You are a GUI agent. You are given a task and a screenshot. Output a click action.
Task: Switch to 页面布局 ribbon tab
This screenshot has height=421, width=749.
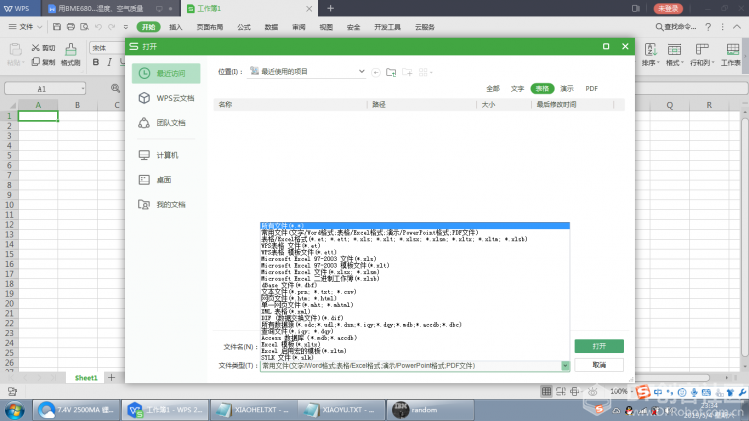tap(210, 27)
